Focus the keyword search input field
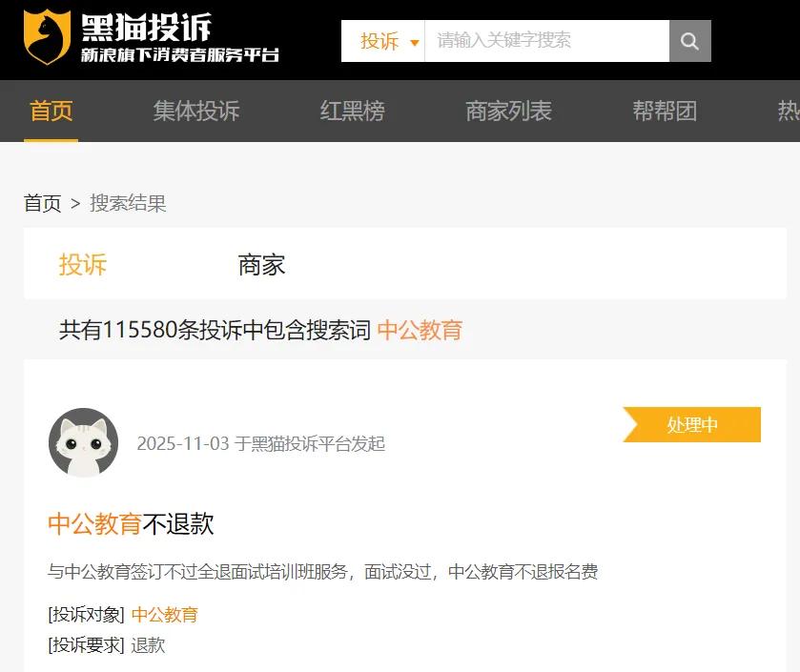Image resolution: width=800 pixels, height=672 pixels. [547, 41]
